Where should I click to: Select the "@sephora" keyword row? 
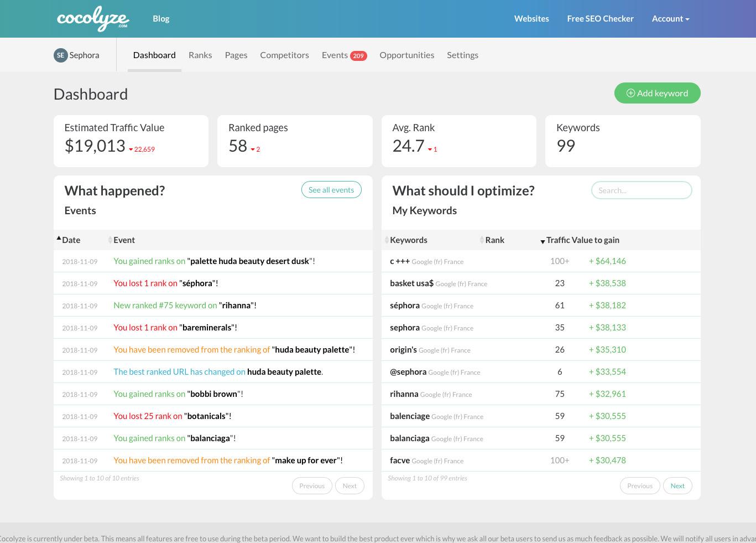tap(541, 372)
